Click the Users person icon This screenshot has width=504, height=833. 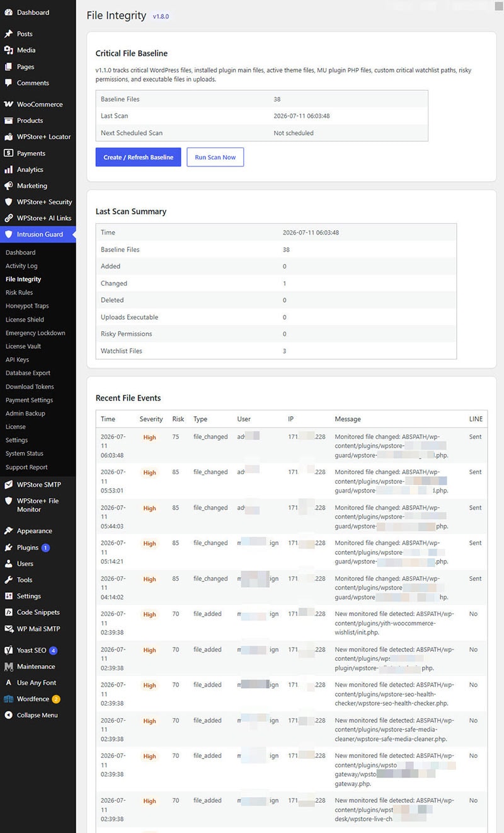click(x=8, y=564)
